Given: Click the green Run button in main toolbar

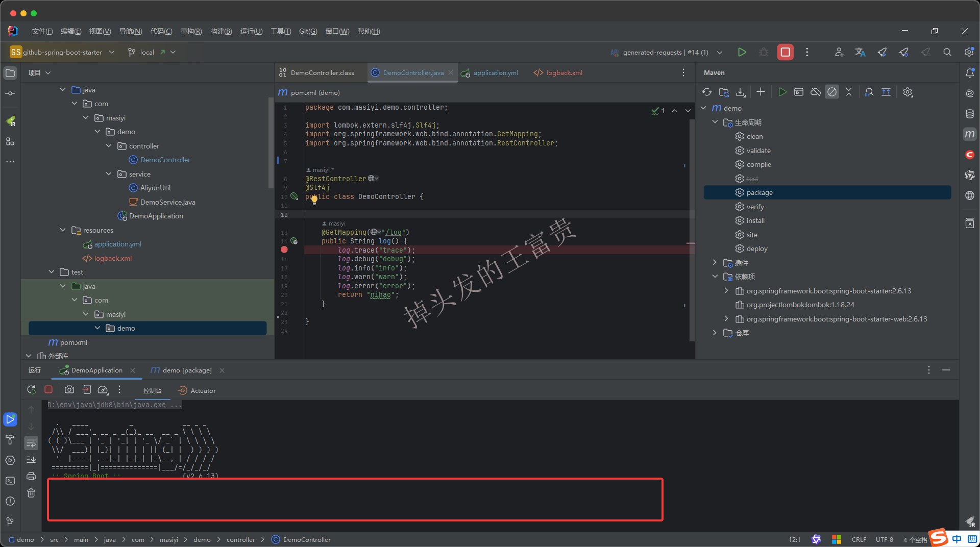Looking at the screenshot, I should pos(742,52).
